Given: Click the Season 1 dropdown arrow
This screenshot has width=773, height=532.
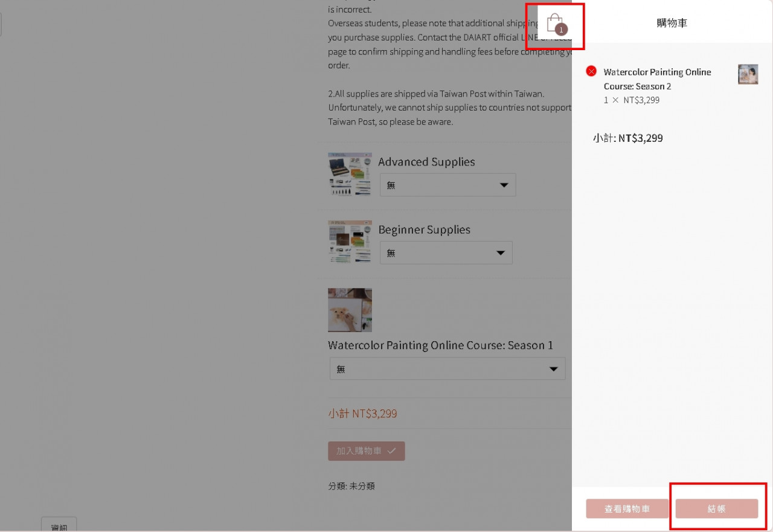Looking at the screenshot, I should (553, 369).
